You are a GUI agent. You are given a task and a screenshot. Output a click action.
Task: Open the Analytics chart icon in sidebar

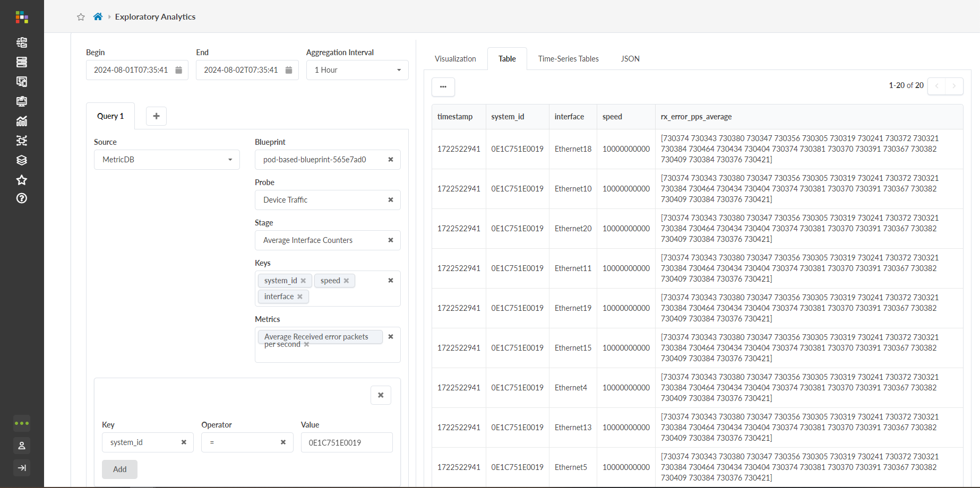(x=22, y=121)
